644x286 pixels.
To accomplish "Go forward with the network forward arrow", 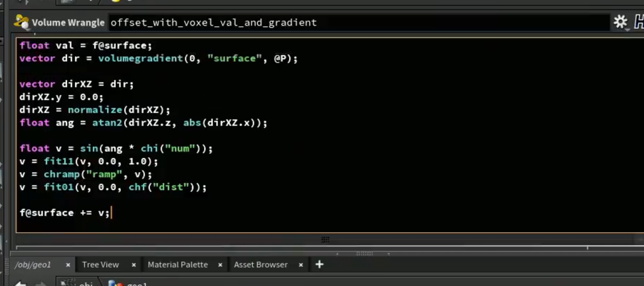I will pos(41,284).
